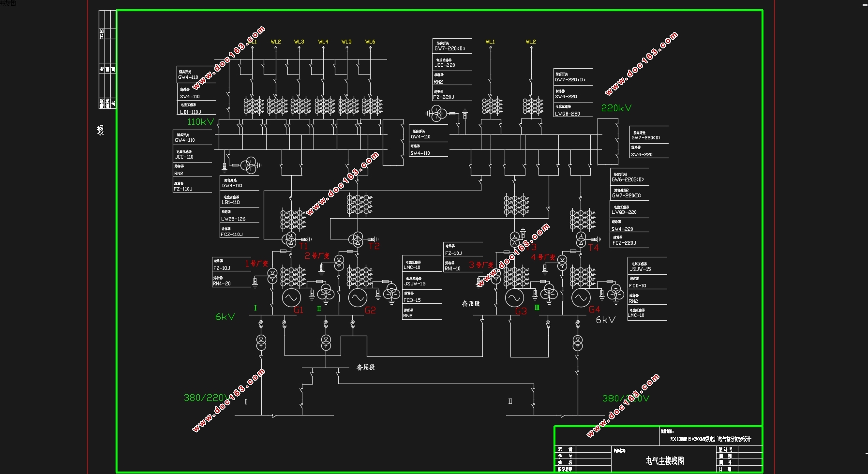
Task: Click the LW25-126 equipment label
Action: [x=234, y=219]
